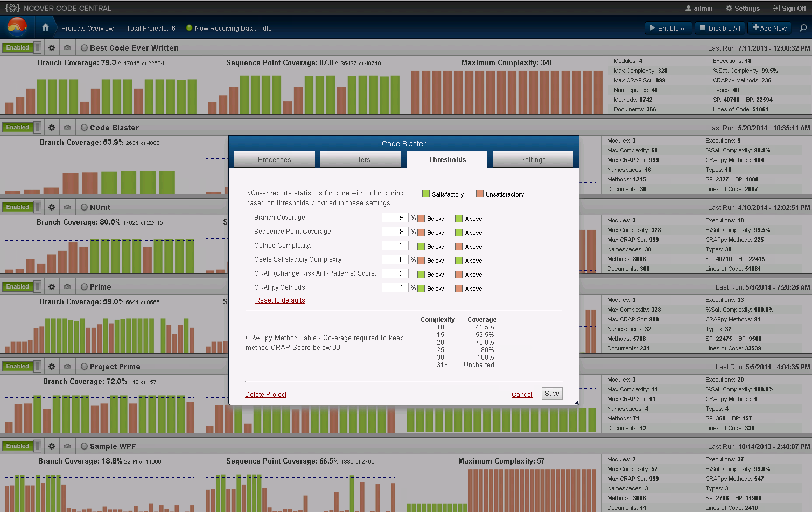This screenshot has width=812, height=512.
Task: Click Enable All button
Action: click(x=668, y=28)
